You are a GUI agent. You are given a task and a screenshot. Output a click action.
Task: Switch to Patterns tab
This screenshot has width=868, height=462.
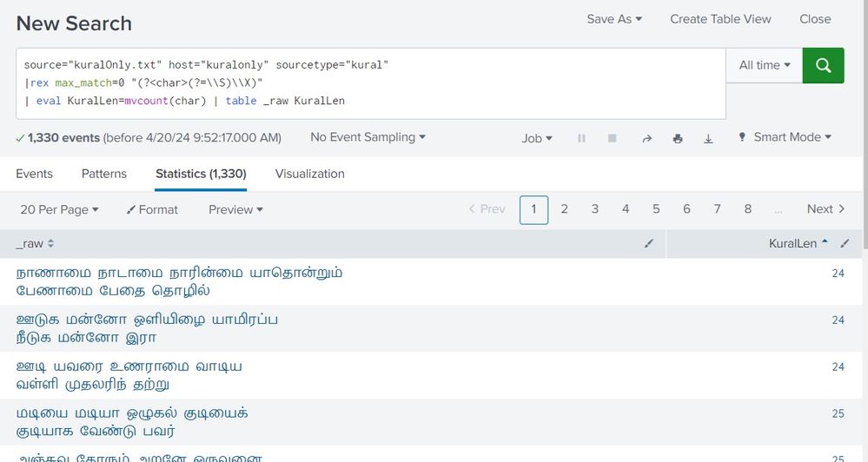click(x=104, y=174)
